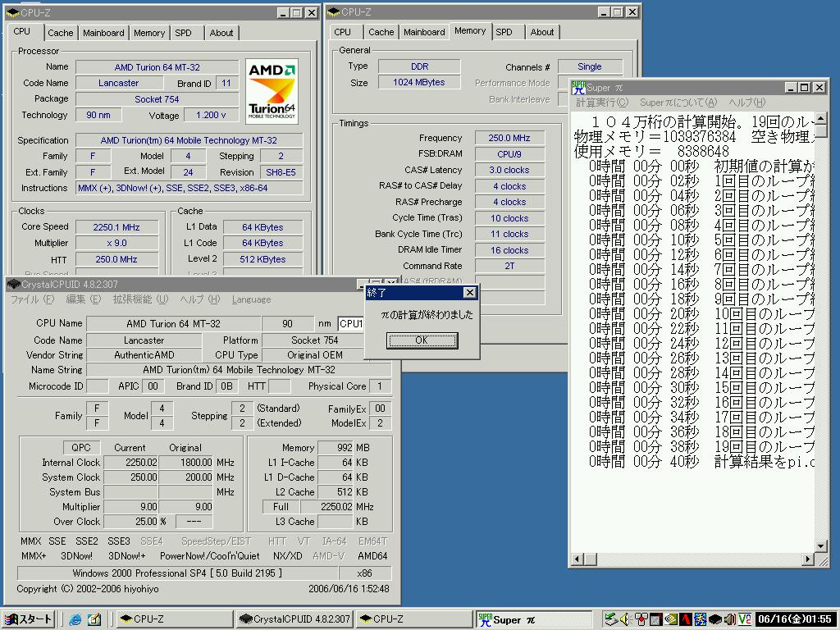Screen dimensions: 840x630
Task: Activate the Super π taskbar button
Action: click(533, 619)
